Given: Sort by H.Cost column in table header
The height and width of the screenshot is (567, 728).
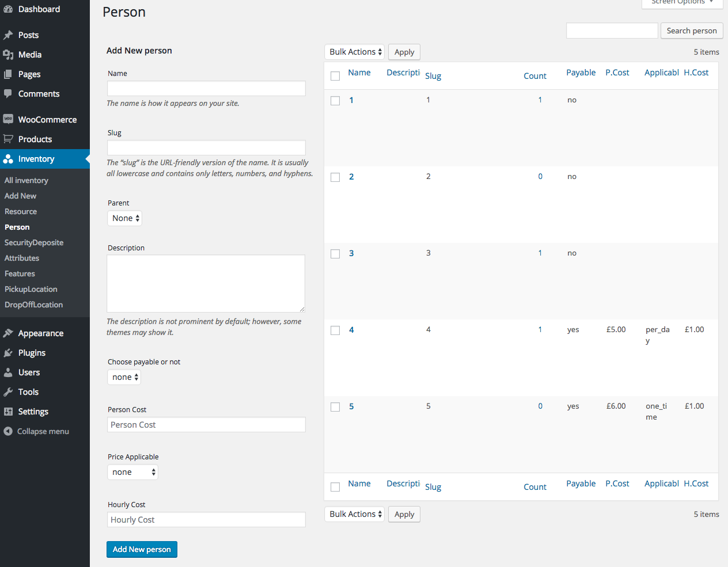Looking at the screenshot, I should (696, 73).
